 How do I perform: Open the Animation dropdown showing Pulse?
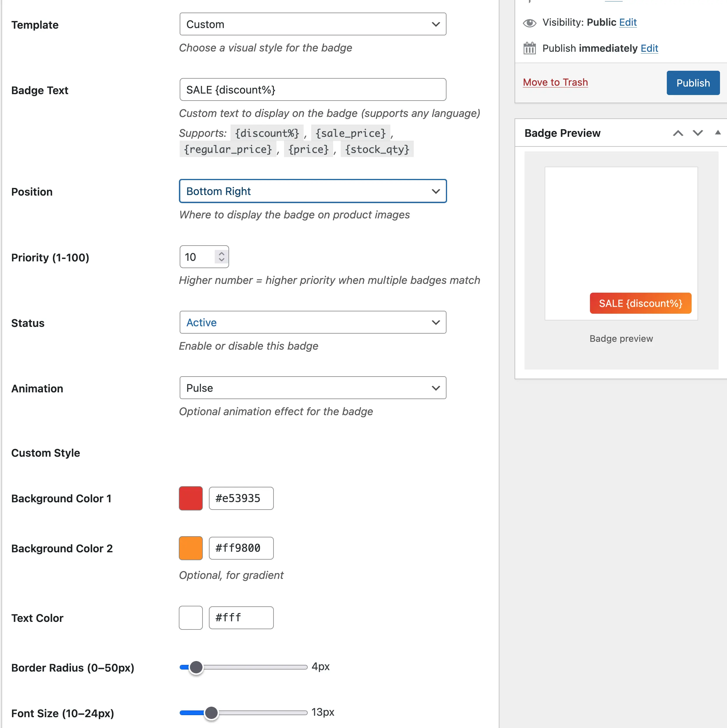(313, 388)
